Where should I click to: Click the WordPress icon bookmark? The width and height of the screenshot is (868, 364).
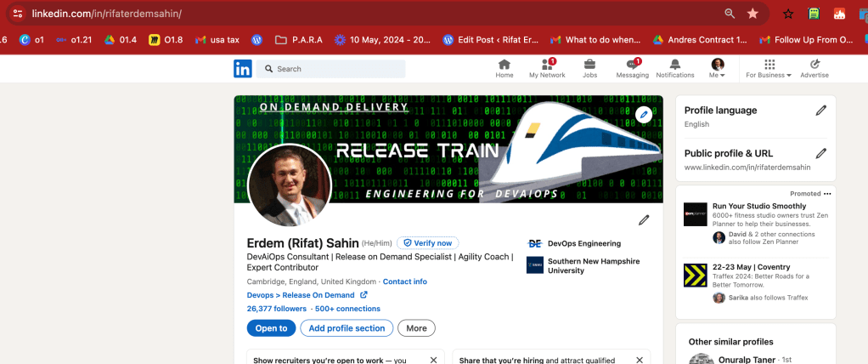[256, 40]
